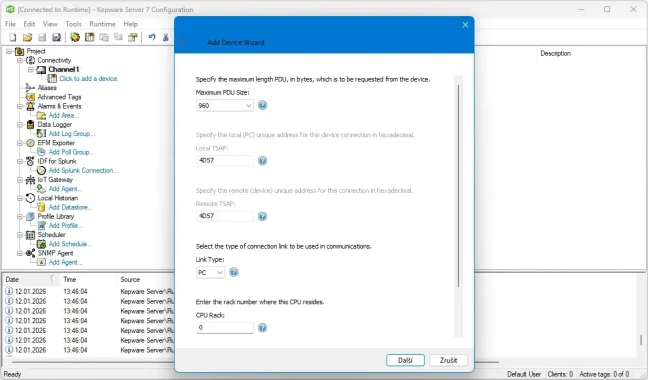This screenshot has width=648, height=380.
Task: Click the 'Click to add a device' link
Action: [88, 78]
